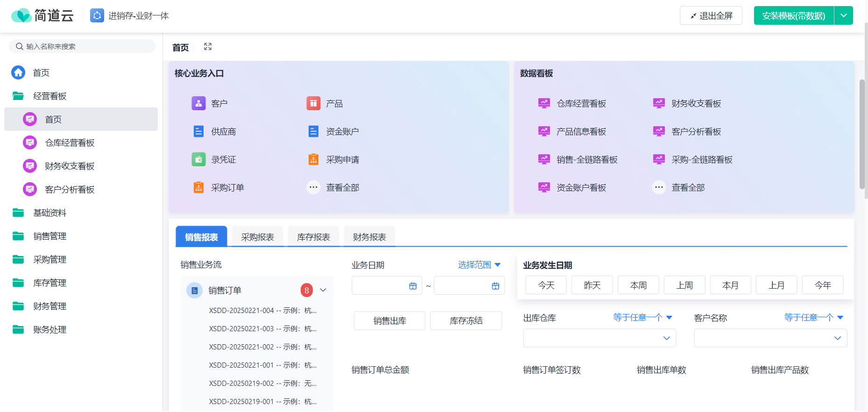Open 销售-全链路看板 dashboard icon
The image size is (868, 412).
(544, 159)
